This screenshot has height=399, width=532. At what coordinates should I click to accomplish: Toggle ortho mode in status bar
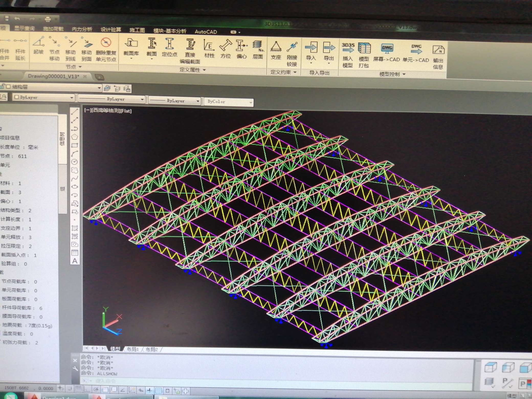(87, 389)
